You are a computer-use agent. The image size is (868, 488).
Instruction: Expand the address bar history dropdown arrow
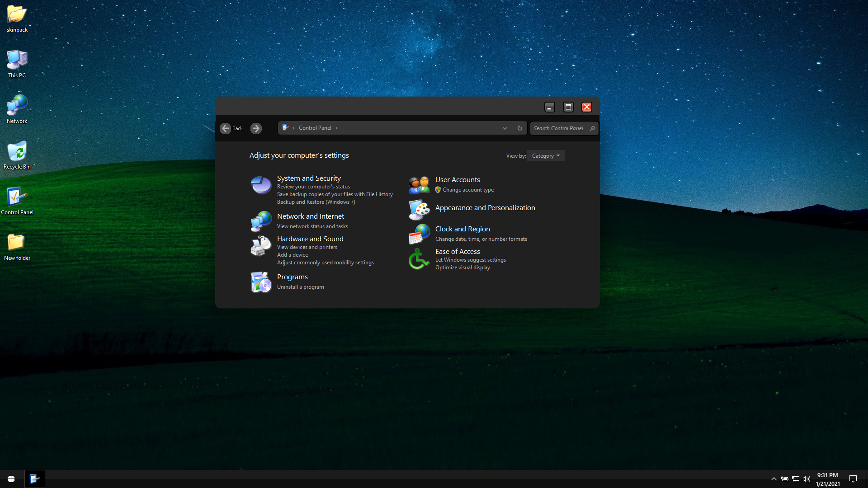(x=505, y=128)
